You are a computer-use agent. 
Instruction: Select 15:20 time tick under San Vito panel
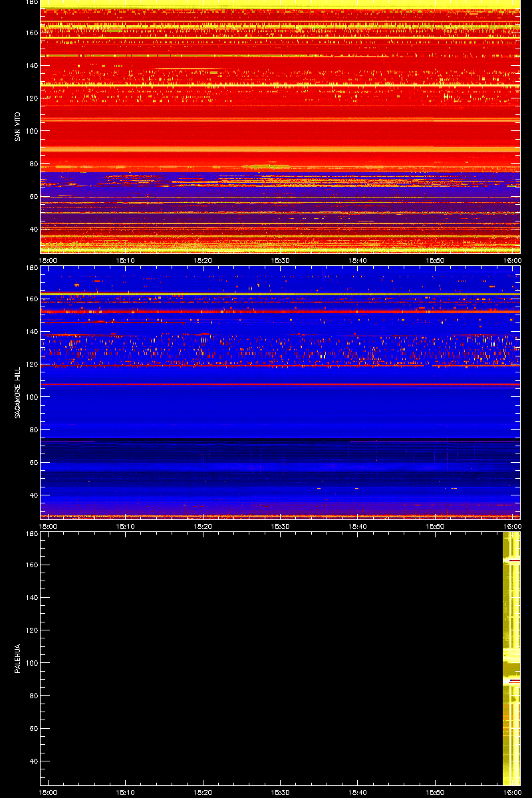[203, 261]
